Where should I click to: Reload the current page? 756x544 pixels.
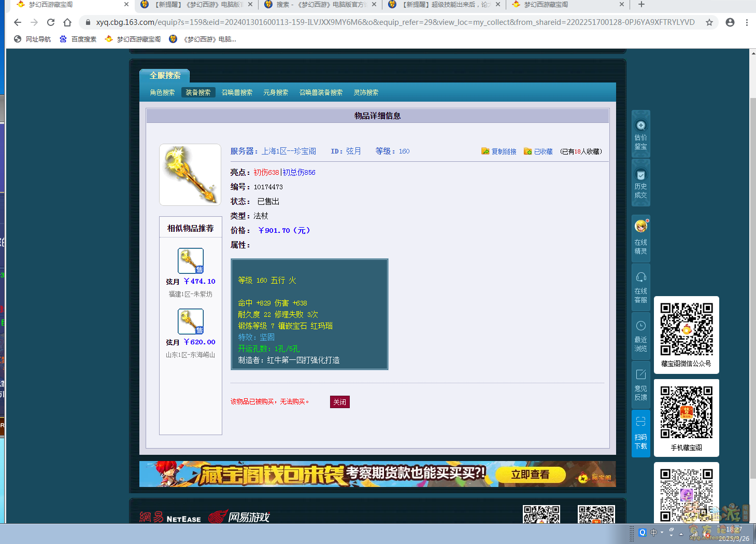[51, 22]
